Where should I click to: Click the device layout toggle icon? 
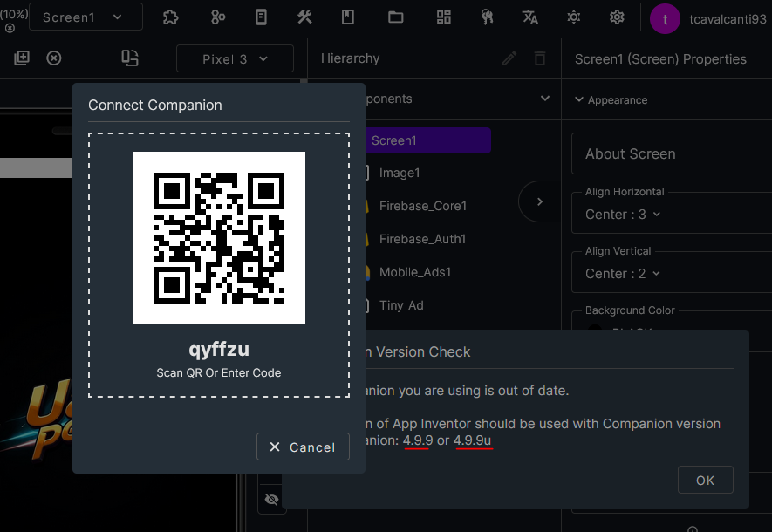[x=130, y=58]
